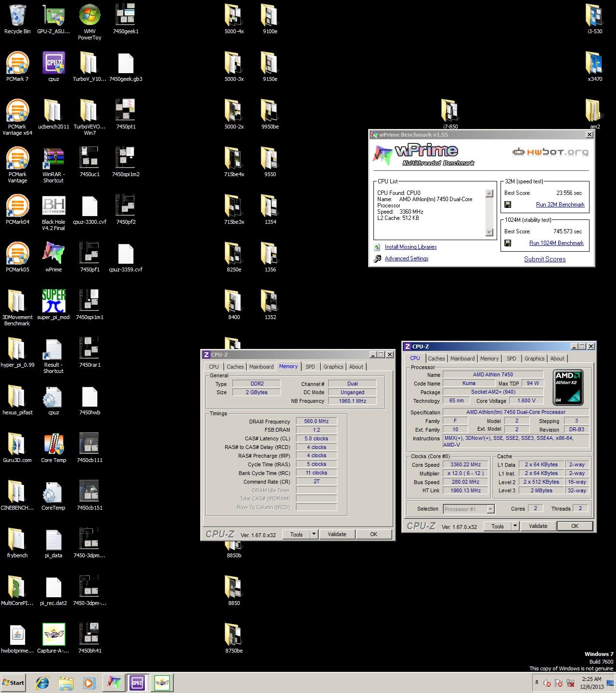Click Validate in the CPU-Z Memory window
The image size is (616, 693).
337,534
